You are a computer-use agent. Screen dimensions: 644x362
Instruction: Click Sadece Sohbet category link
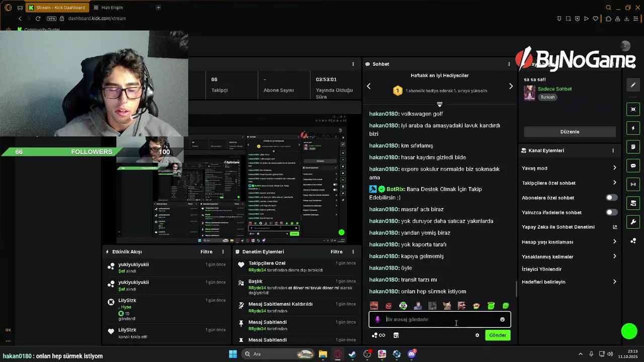click(x=554, y=89)
